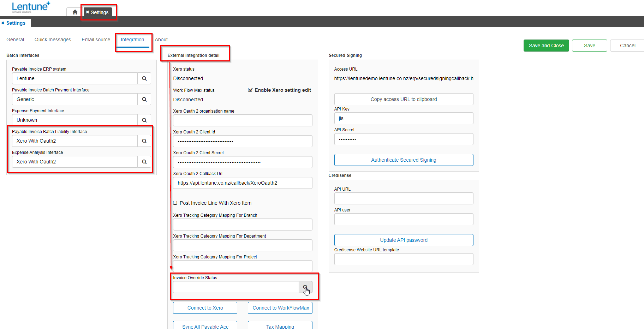Click Work Flow Max status Disconnected text
This screenshot has width=644, height=329.
tap(188, 100)
